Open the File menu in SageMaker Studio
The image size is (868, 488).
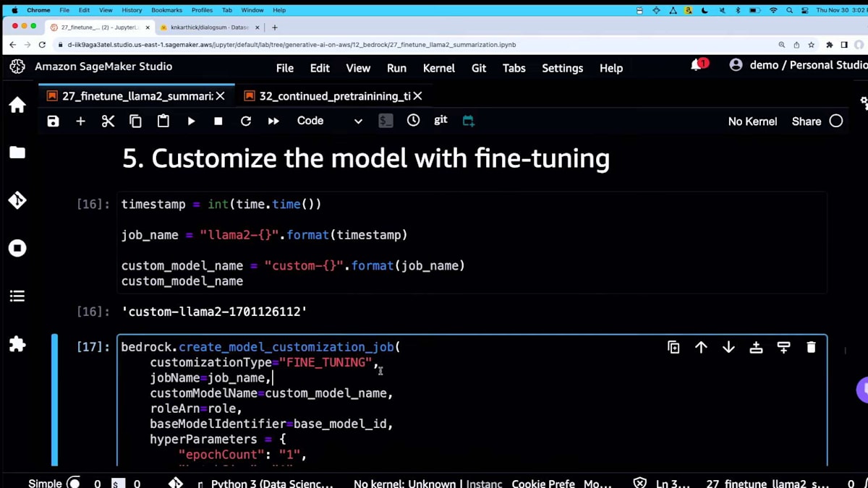coord(285,68)
